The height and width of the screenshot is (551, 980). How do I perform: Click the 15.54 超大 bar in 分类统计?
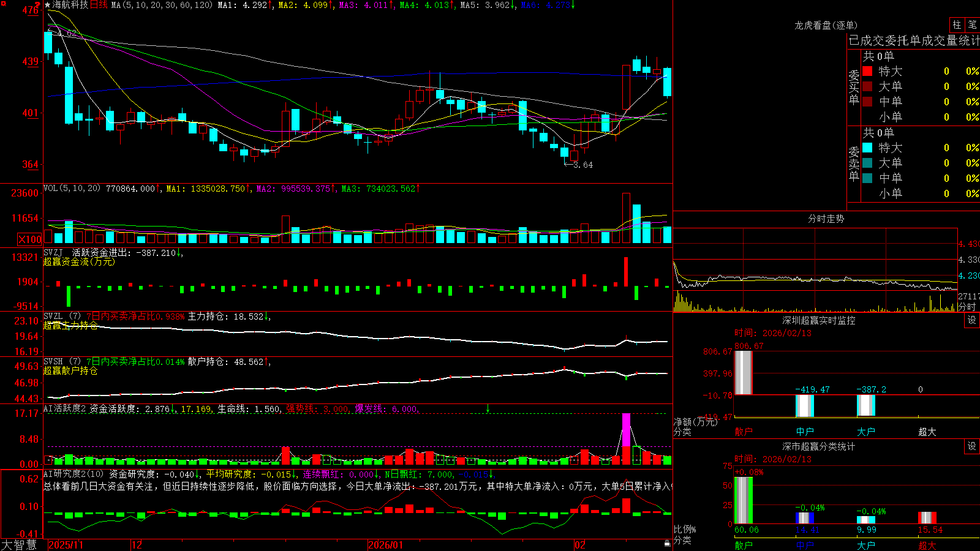[x=927, y=518]
